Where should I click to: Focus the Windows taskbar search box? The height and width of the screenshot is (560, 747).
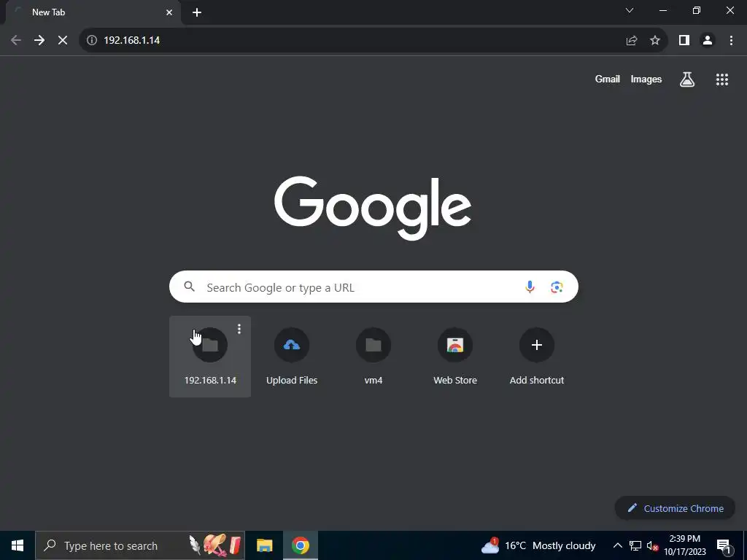tap(140, 545)
